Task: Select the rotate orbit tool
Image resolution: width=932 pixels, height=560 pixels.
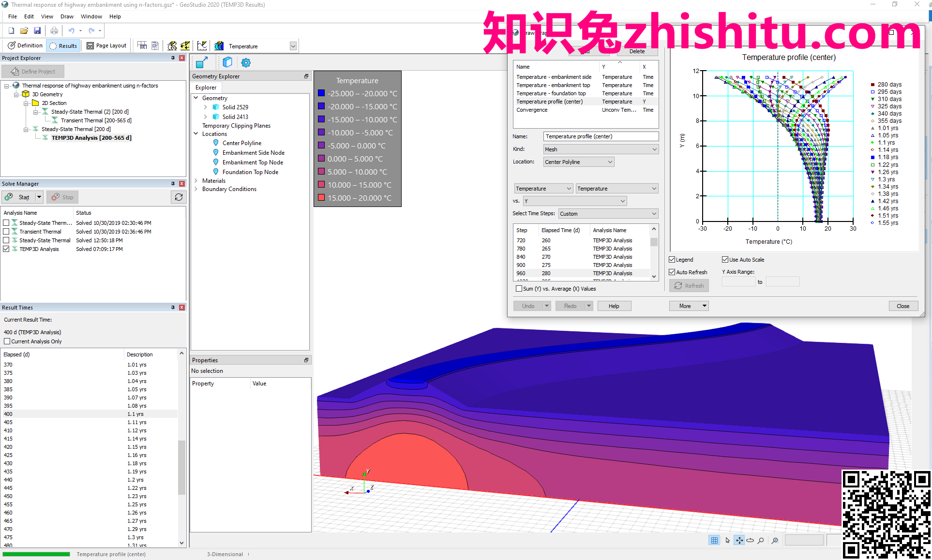Action: pyautogui.click(x=750, y=540)
